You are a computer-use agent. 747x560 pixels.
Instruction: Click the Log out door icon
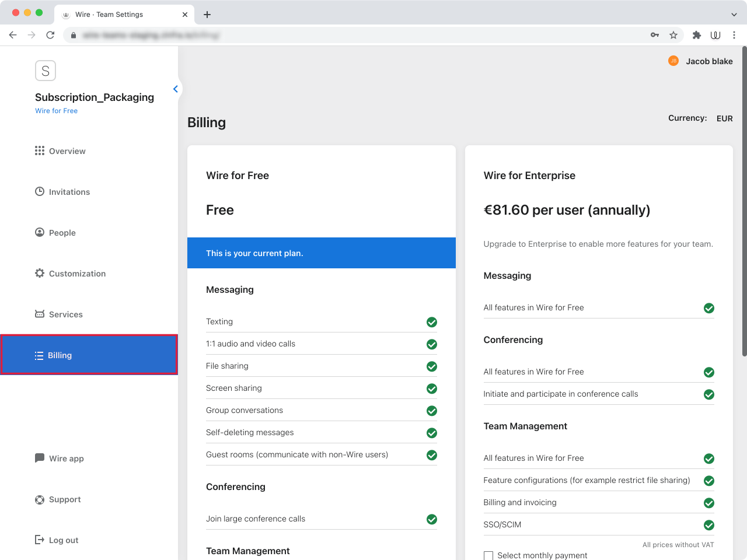[40, 540]
